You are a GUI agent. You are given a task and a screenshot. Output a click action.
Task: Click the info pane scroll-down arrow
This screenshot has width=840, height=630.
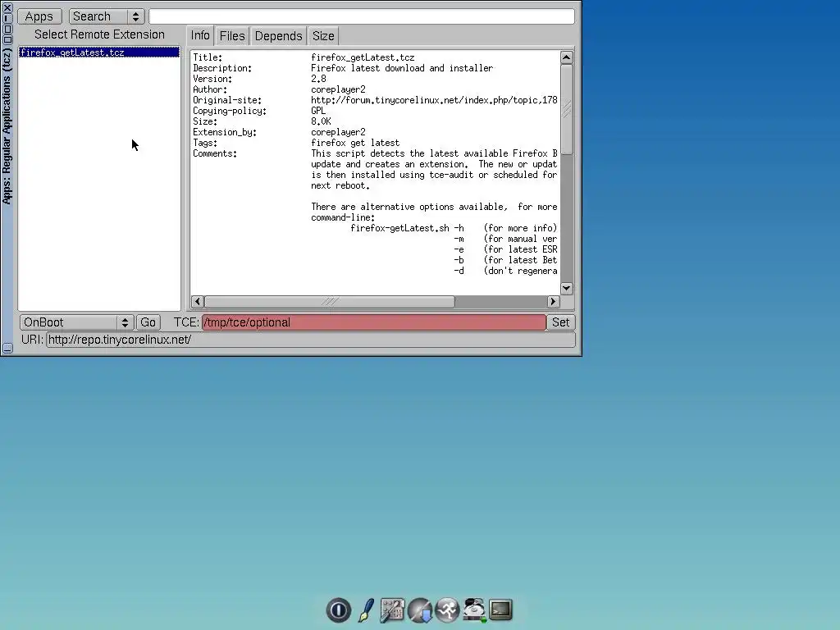(x=567, y=288)
